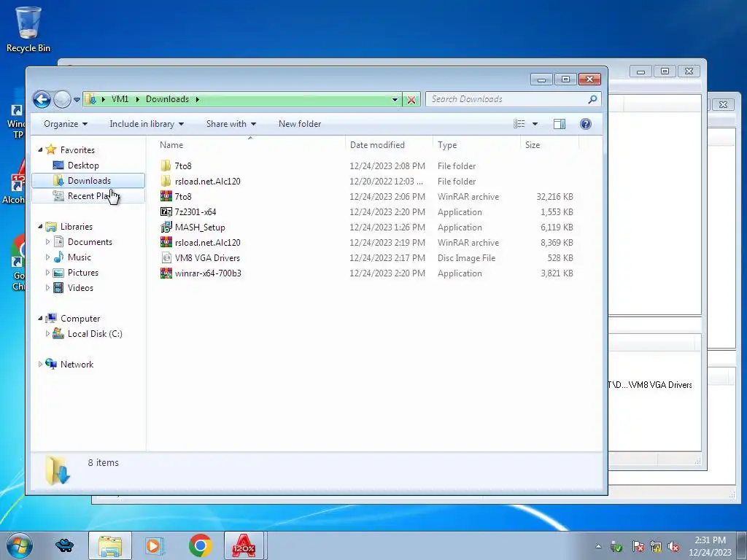Click VM1 in the address breadcrumb
This screenshot has height=560, width=747.
tap(120, 99)
